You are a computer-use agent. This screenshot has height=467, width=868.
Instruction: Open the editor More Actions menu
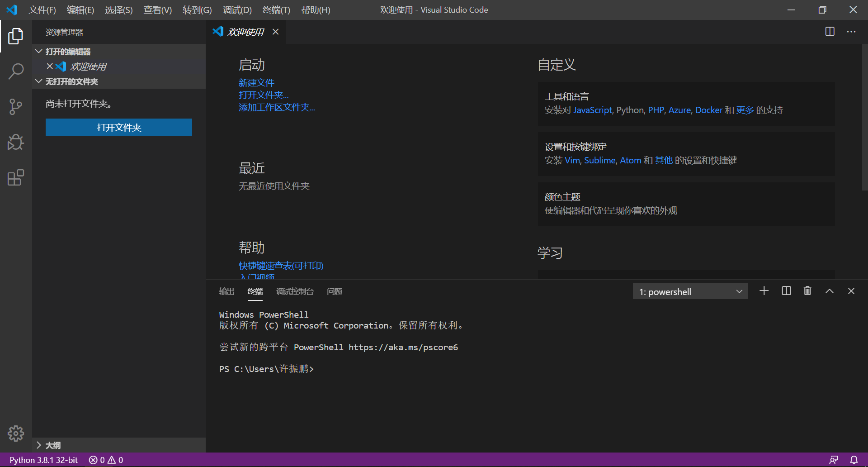851,32
